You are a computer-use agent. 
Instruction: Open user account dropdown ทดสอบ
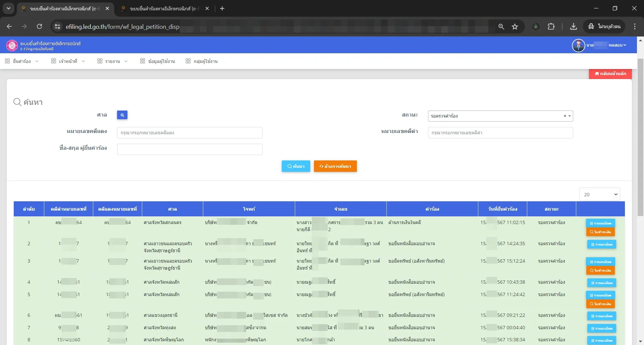tap(617, 45)
